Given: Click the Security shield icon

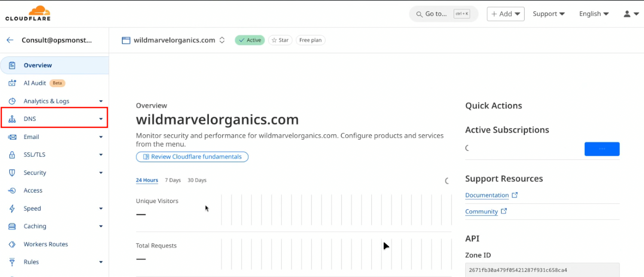Looking at the screenshot, I should [12, 173].
